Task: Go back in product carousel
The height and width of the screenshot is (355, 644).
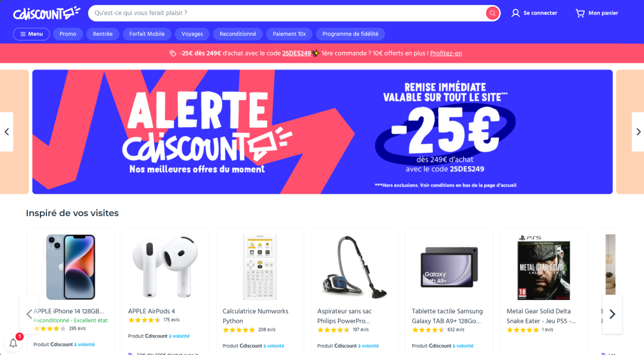Action: coord(29,315)
